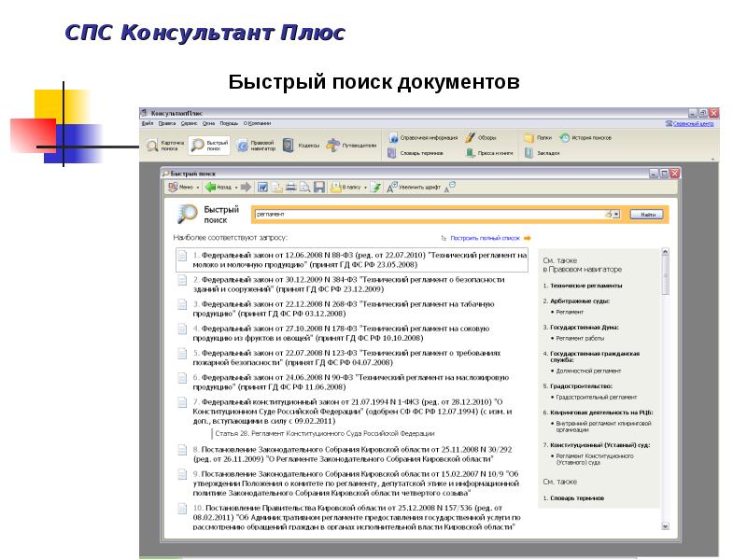Screen dimensions: 747x560
Task: Click the quick search input field
Action: (x=428, y=214)
